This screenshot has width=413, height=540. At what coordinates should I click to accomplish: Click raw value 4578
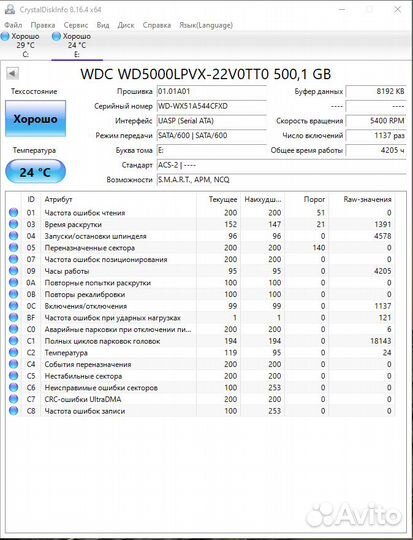[382, 236]
